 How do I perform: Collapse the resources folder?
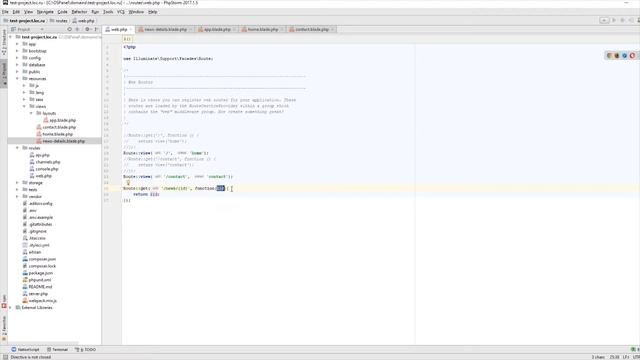point(17,78)
